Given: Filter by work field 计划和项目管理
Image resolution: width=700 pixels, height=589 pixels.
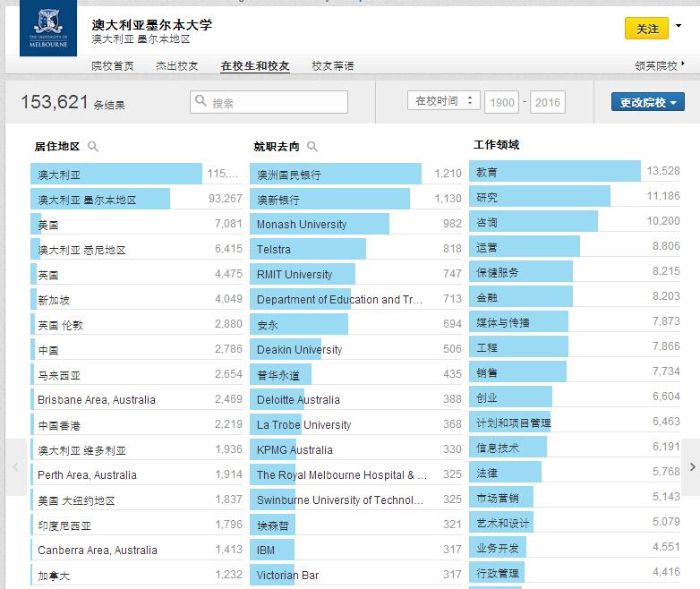Looking at the screenshot, I should pos(575,422).
